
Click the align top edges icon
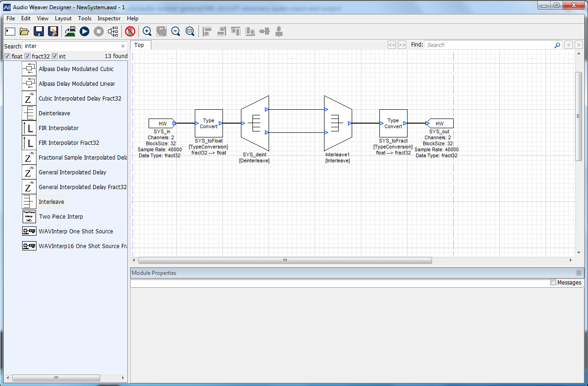236,31
